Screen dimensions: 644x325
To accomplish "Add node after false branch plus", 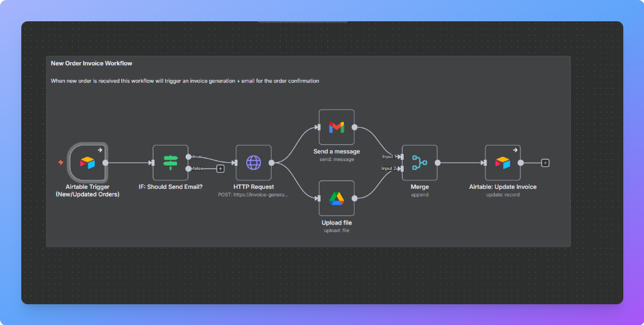I will [220, 169].
